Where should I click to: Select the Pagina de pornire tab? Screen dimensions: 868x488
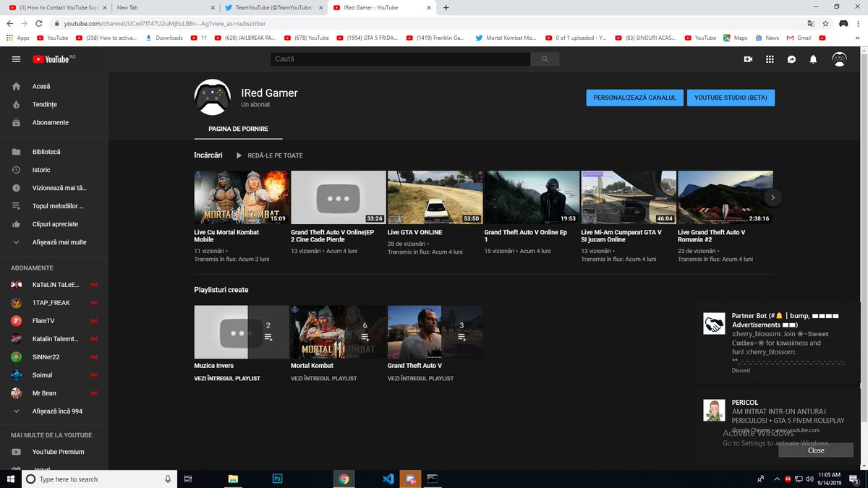(238, 129)
